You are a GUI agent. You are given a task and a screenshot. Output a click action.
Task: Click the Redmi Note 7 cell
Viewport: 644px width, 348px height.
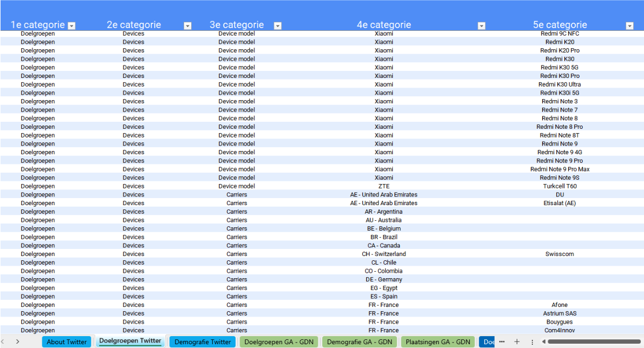[x=560, y=109]
